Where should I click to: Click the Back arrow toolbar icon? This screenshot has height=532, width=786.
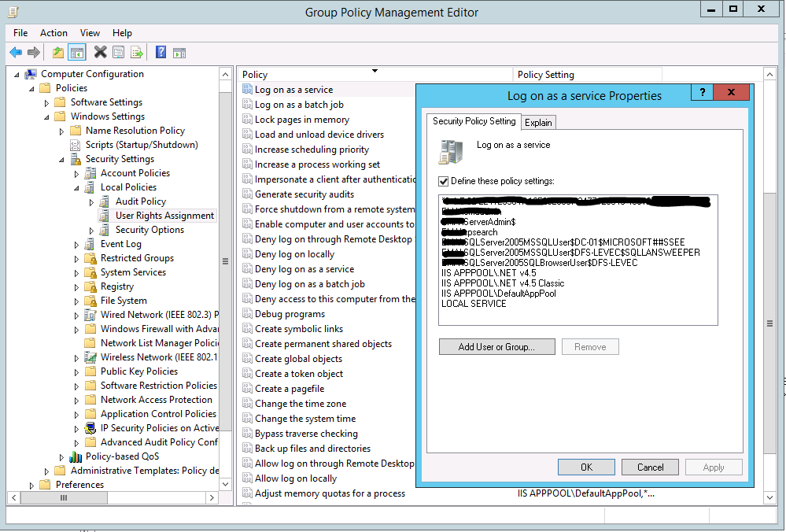16,52
